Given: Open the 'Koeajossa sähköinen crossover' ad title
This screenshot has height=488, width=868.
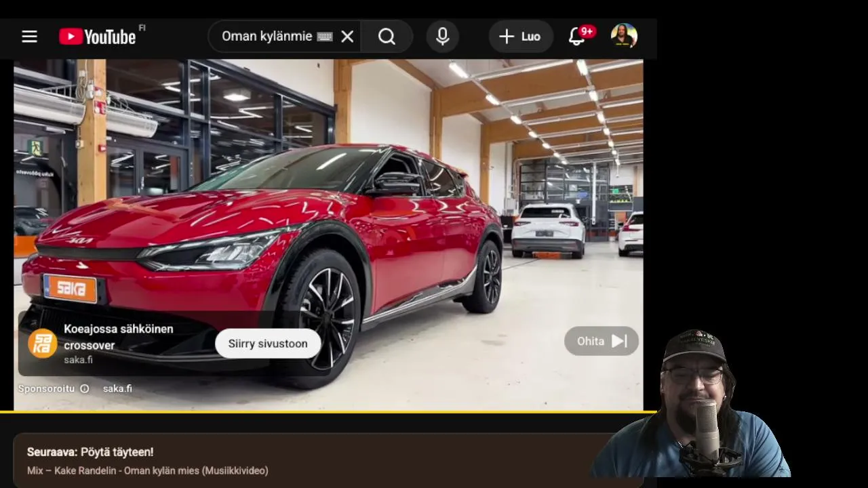Looking at the screenshot, I should [119, 337].
